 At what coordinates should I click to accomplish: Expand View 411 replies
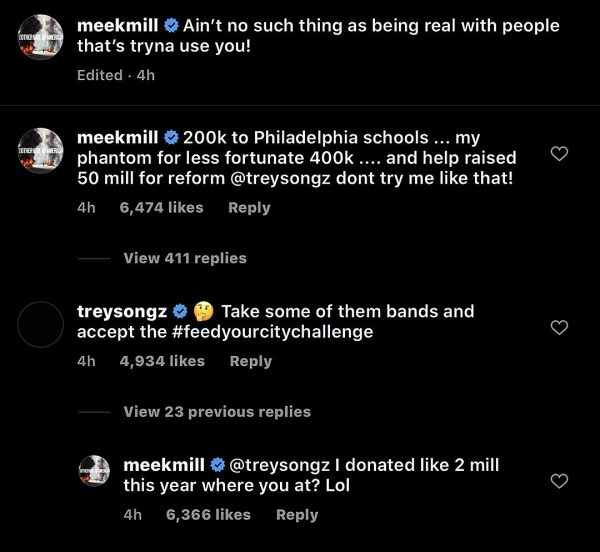(184, 258)
